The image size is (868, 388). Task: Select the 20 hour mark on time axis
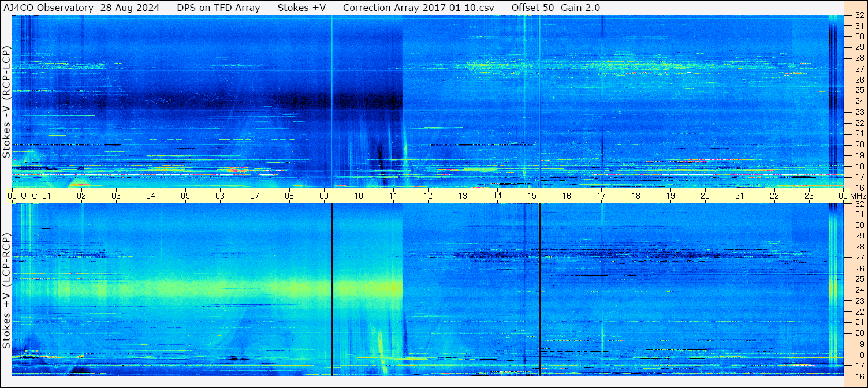point(705,196)
